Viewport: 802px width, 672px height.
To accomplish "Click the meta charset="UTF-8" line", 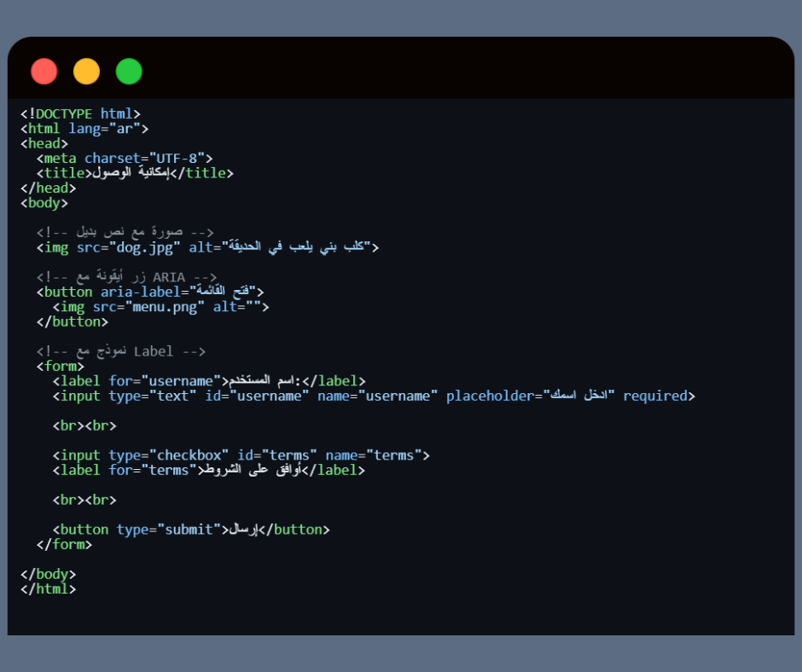I will click(124, 159).
